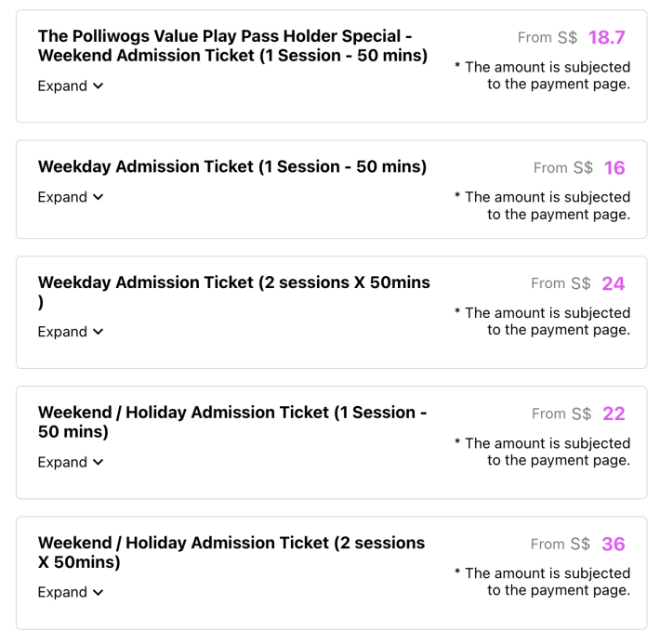Expand Weekday Admission Ticket 2 sessions details
Viewport: 660px width, 644px height.
pos(62,333)
